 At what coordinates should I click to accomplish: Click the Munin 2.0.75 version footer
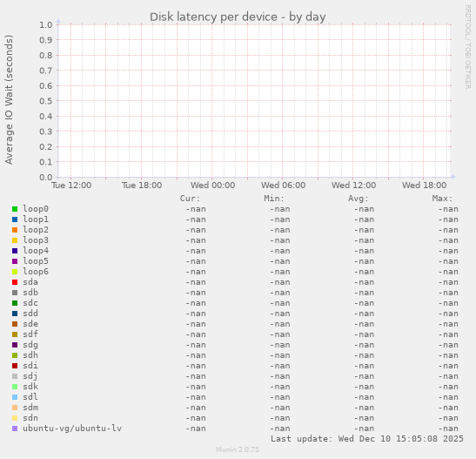238,449
